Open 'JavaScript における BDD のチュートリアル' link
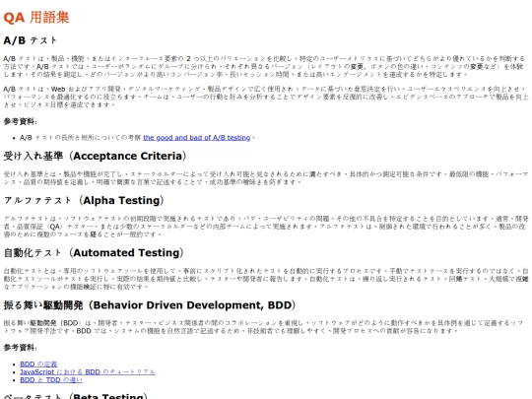 click(88, 371)
